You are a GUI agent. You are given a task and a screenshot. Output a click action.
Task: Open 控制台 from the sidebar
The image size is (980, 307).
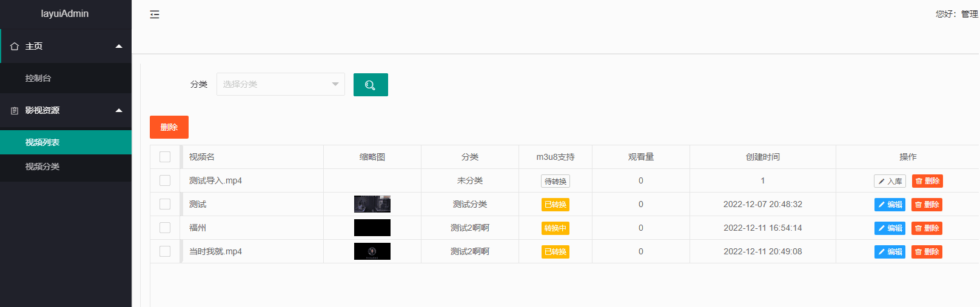pyautogui.click(x=38, y=78)
